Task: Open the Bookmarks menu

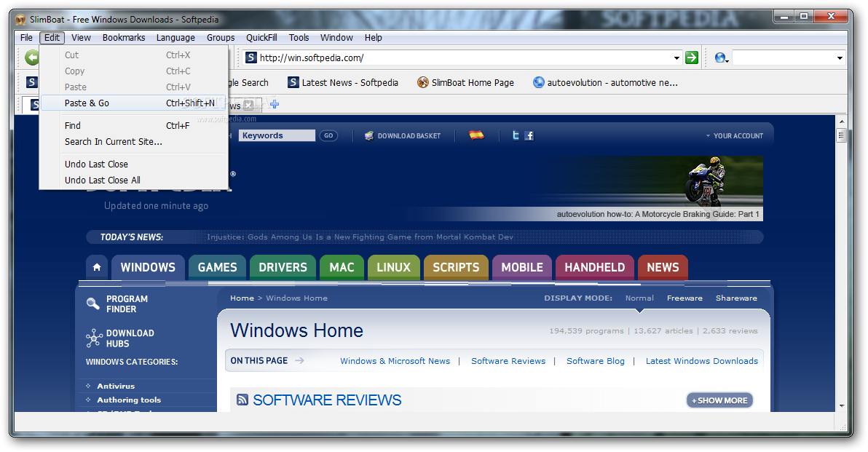Action: pyautogui.click(x=124, y=38)
